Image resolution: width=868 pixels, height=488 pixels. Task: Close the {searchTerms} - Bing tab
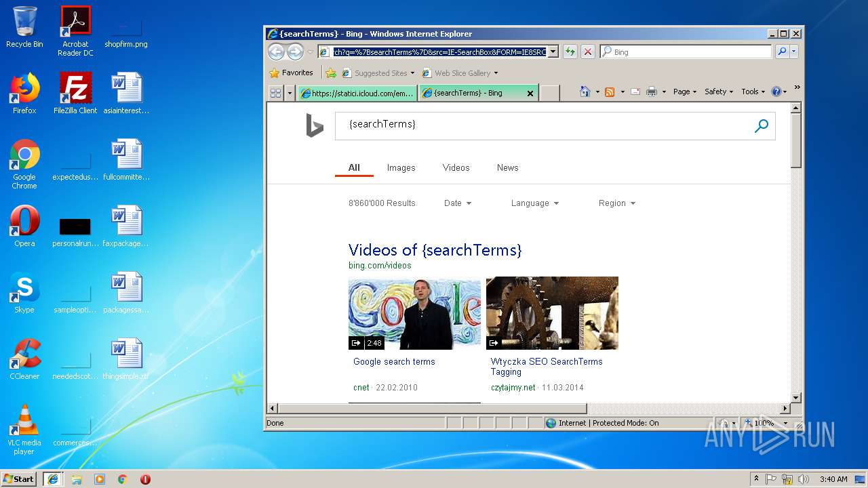530,94
